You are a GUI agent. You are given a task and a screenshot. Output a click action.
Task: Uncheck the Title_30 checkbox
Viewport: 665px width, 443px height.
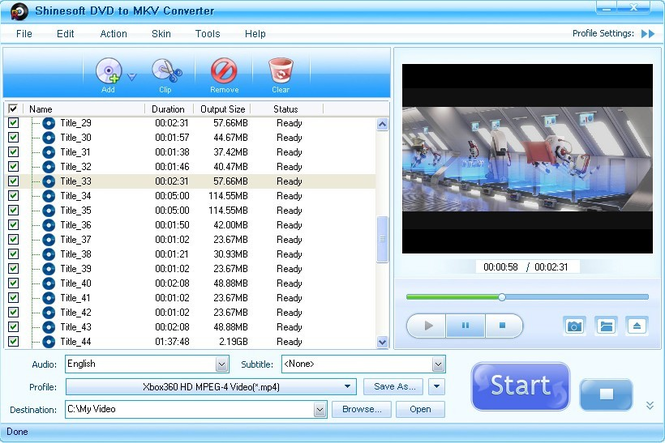tap(14, 137)
